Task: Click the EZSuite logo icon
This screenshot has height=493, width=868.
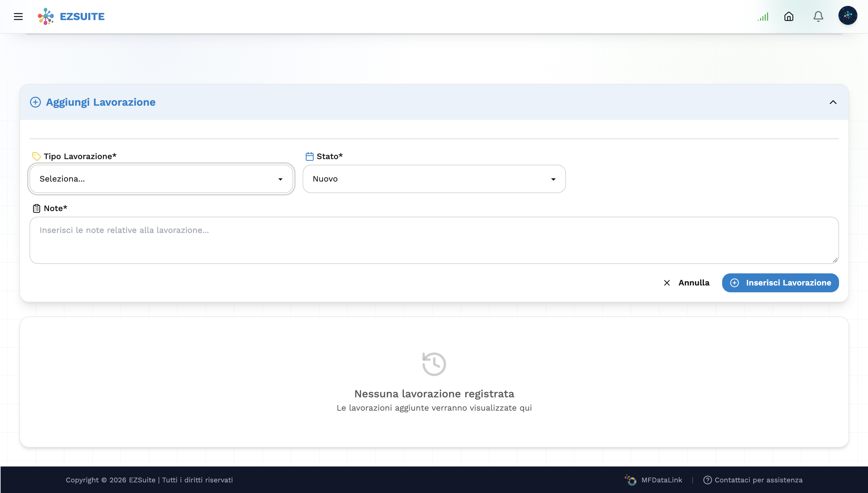Action: pyautogui.click(x=46, y=16)
